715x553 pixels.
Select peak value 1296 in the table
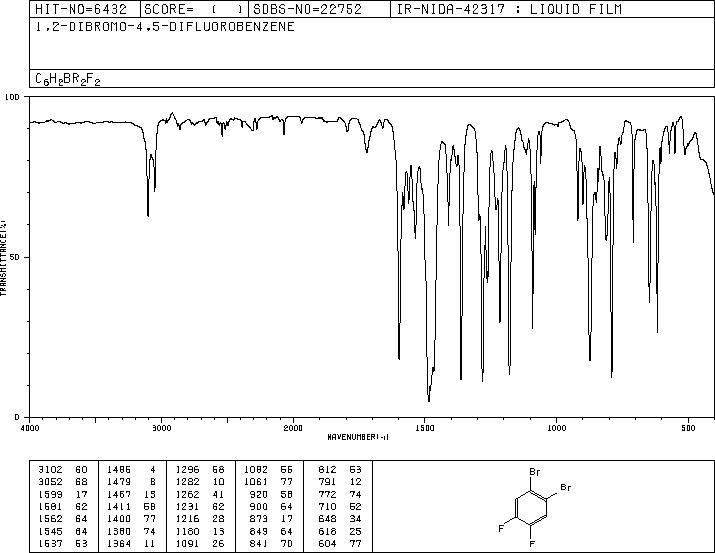(x=187, y=470)
